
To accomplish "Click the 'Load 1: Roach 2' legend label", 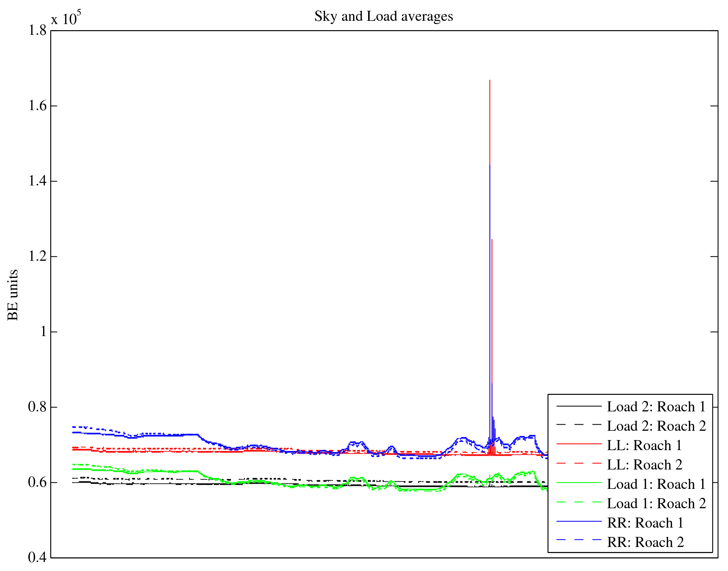I will pos(656,504).
